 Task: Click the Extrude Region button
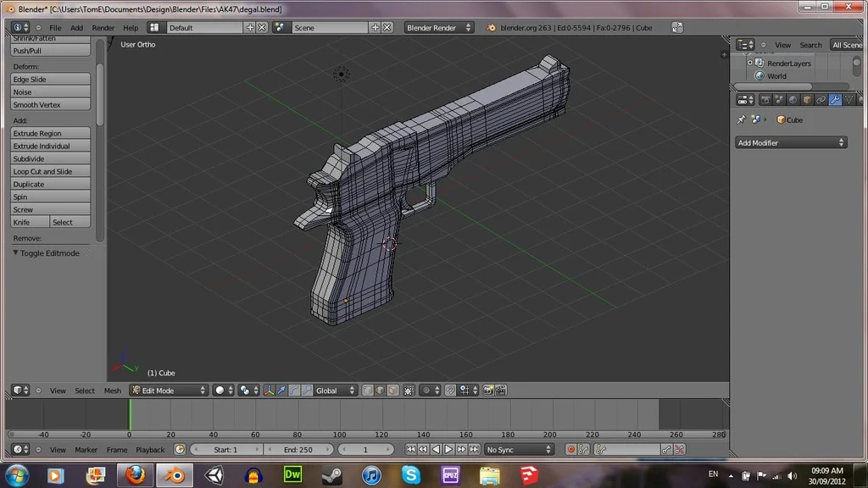point(50,133)
